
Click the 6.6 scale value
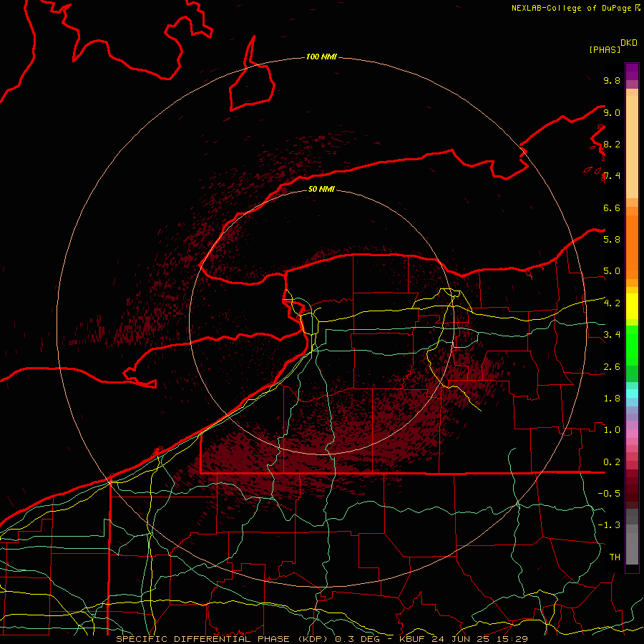pyautogui.click(x=612, y=208)
